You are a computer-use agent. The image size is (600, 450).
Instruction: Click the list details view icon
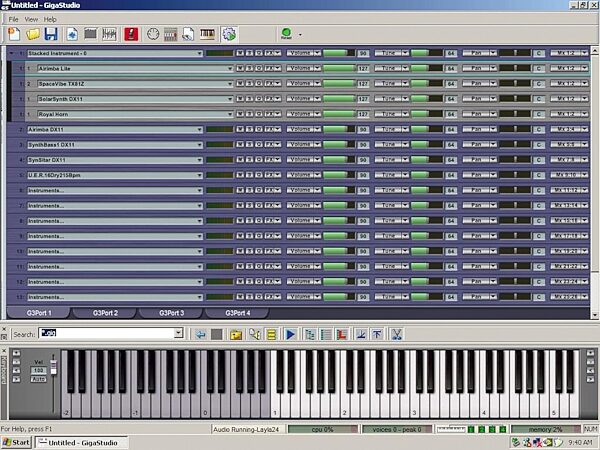pos(326,335)
